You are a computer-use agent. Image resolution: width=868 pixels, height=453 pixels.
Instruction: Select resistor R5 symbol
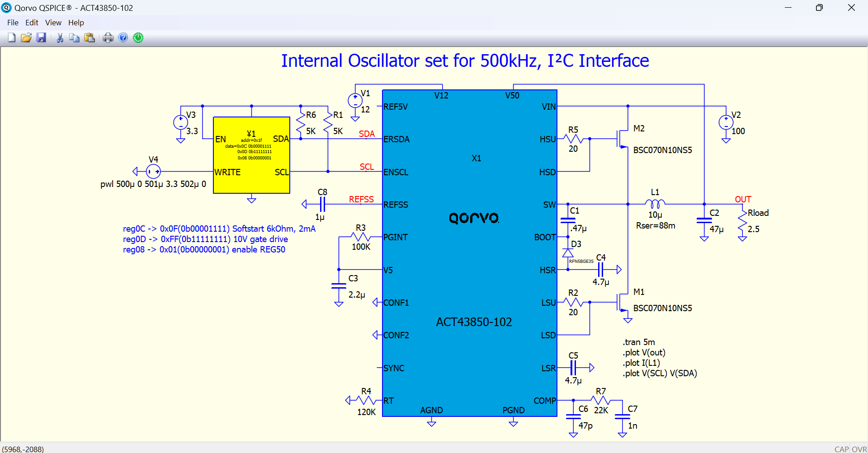click(x=573, y=139)
